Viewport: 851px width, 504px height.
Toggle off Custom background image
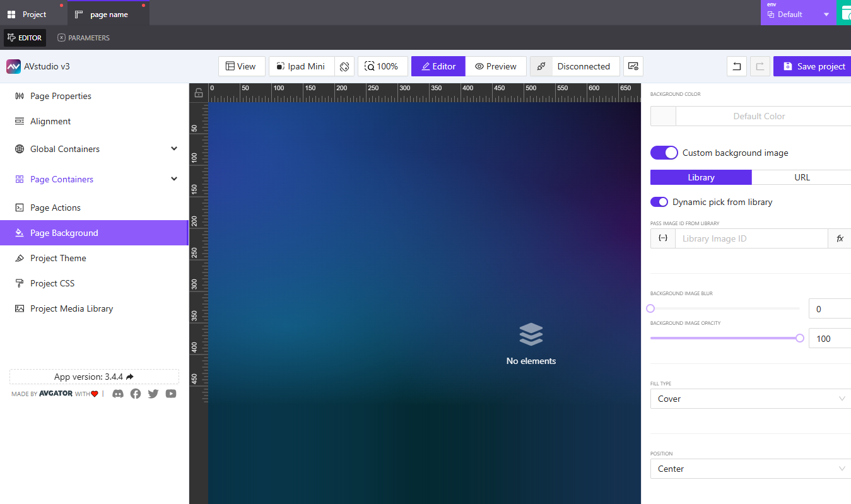(x=664, y=153)
